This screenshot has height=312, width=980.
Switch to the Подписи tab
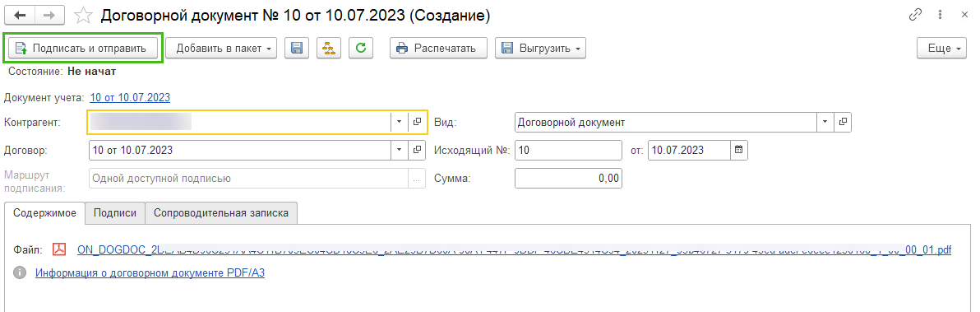115,212
